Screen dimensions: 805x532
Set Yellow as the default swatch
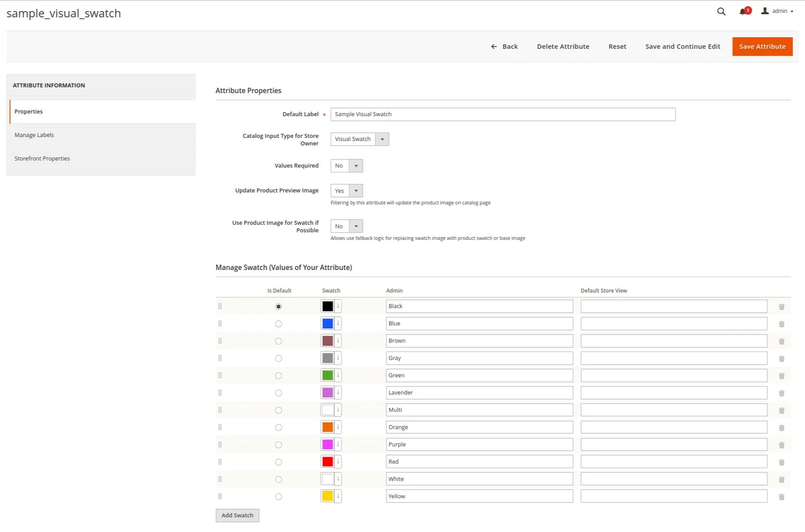[278, 497]
